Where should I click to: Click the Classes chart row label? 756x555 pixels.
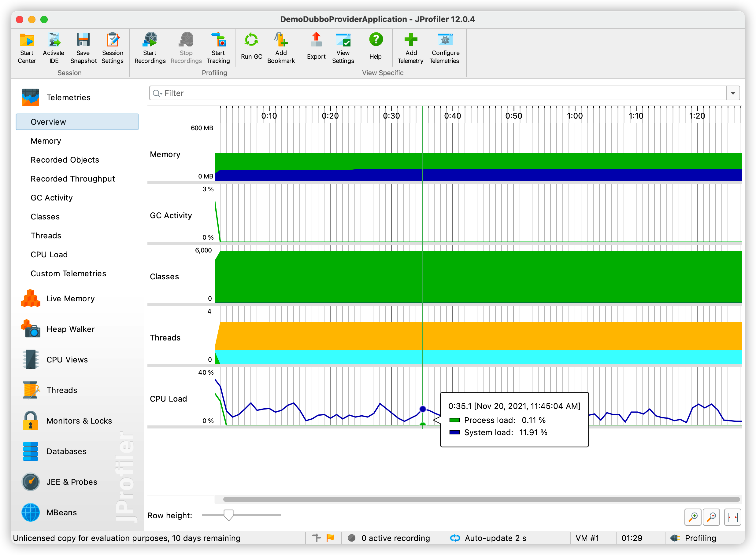(x=164, y=277)
